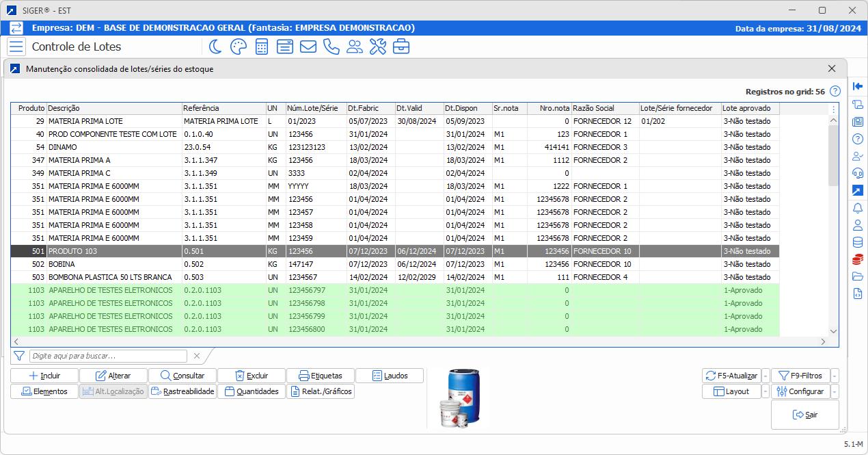Expand the Configurar dropdown arrow
Screen dimensions: 868x455
(x=835, y=392)
